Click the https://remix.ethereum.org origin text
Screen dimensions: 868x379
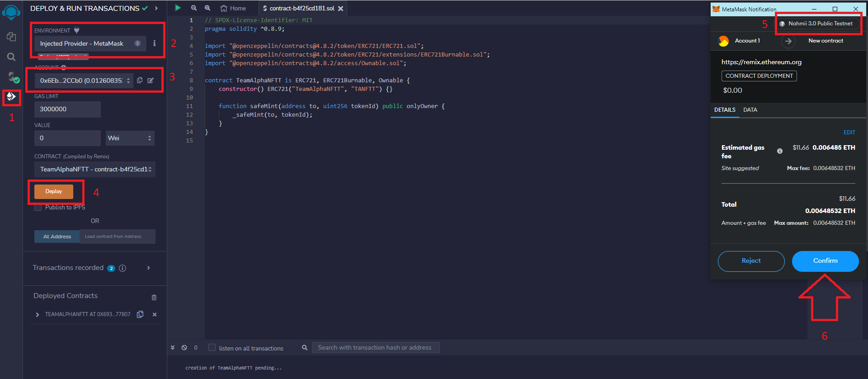pyautogui.click(x=761, y=62)
